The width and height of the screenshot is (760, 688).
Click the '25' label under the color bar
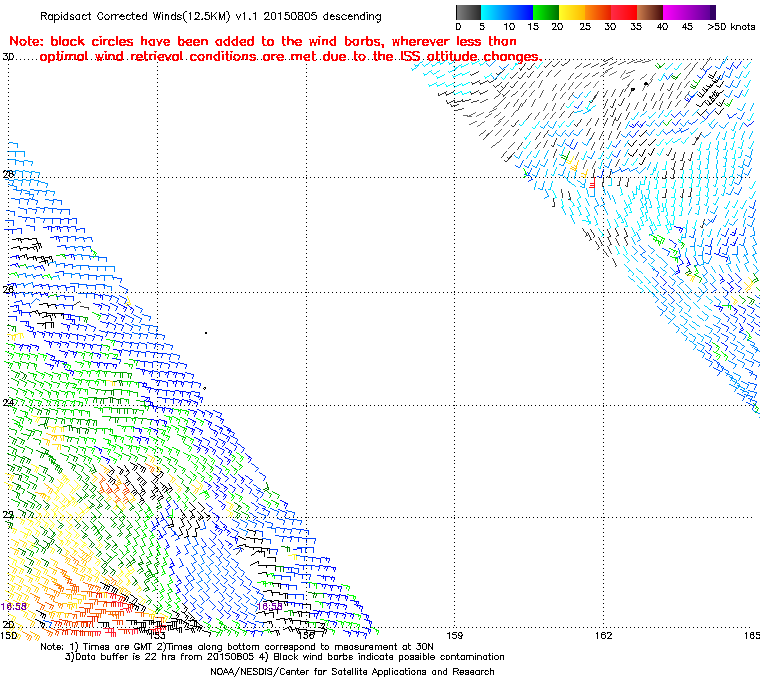pos(585,27)
